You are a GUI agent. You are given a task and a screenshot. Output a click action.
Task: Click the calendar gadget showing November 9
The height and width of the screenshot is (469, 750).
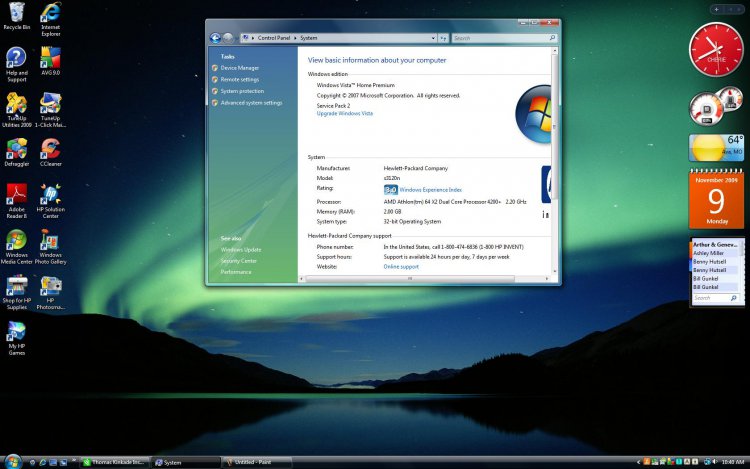(716, 198)
